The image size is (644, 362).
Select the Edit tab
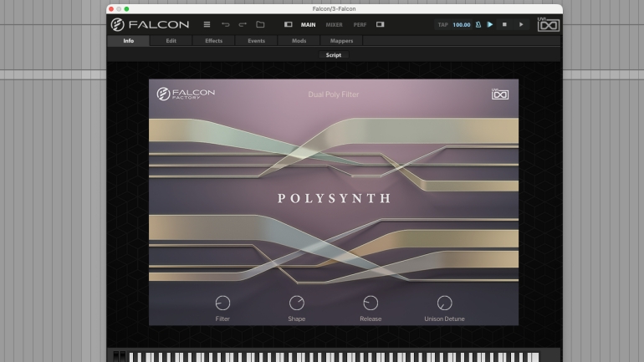171,41
